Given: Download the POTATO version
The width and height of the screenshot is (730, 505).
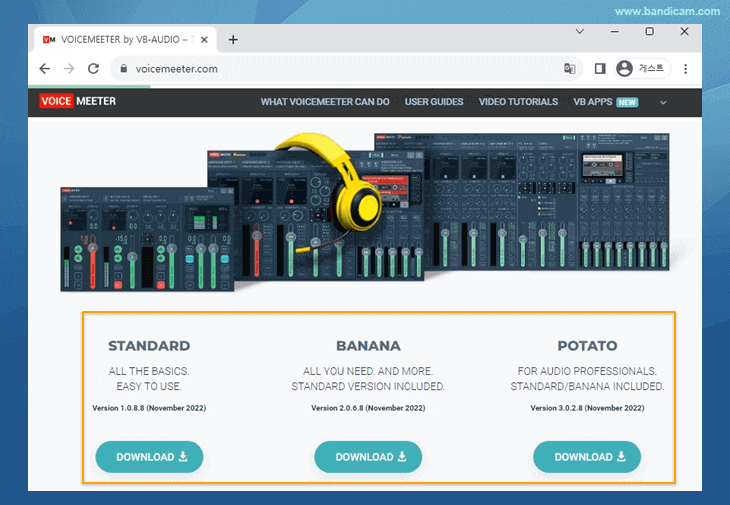Looking at the screenshot, I should (x=587, y=457).
